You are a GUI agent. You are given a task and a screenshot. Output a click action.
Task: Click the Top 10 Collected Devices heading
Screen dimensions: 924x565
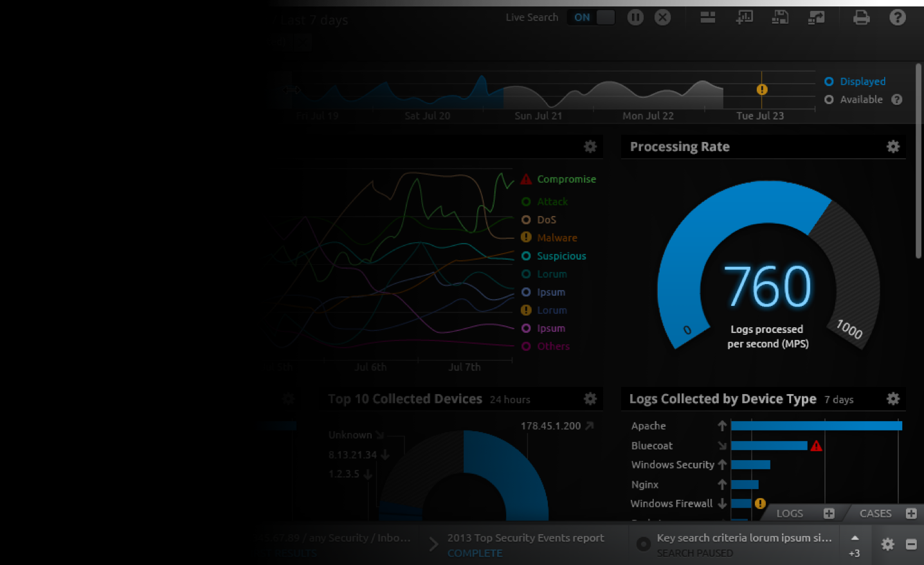[x=405, y=399]
